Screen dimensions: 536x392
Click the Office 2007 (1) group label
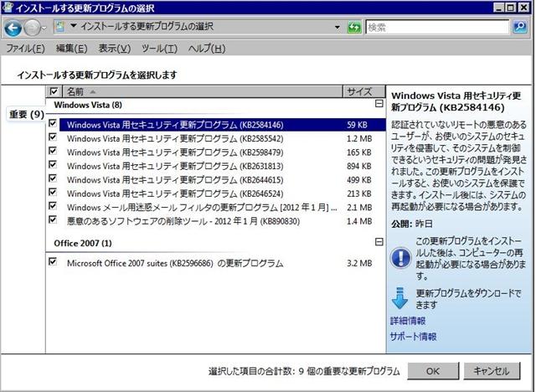click(83, 244)
